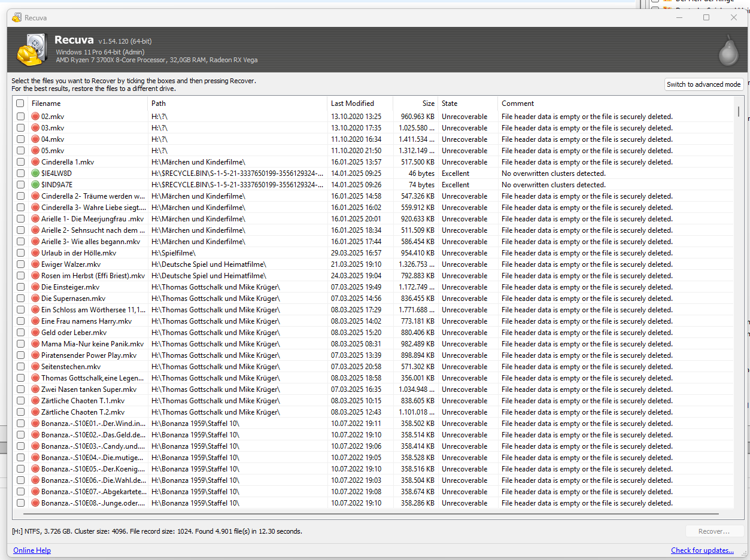Select the Cinderella 3- Wahre Liebe siegt file
Screen dimensions: 750x560
93,208
